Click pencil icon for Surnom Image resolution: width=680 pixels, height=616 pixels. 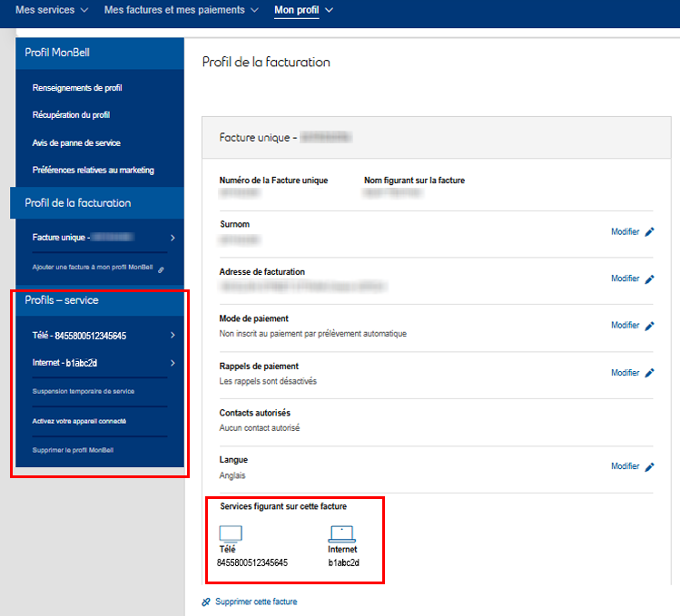click(649, 232)
